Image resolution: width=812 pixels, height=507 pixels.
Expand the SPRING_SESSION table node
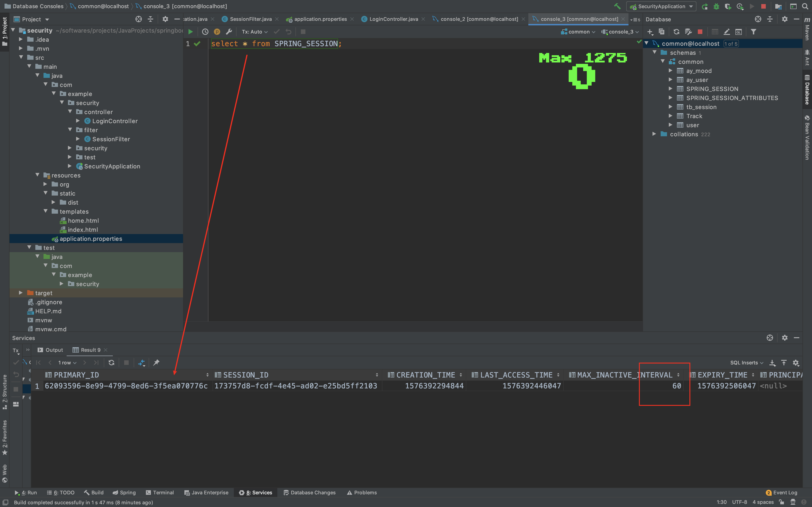[x=670, y=89]
